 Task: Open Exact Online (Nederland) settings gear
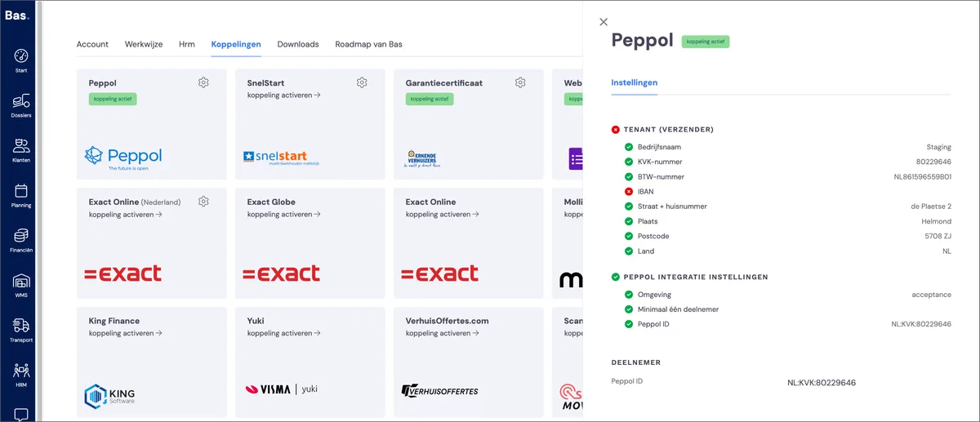pyautogui.click(x=203, y=202)
